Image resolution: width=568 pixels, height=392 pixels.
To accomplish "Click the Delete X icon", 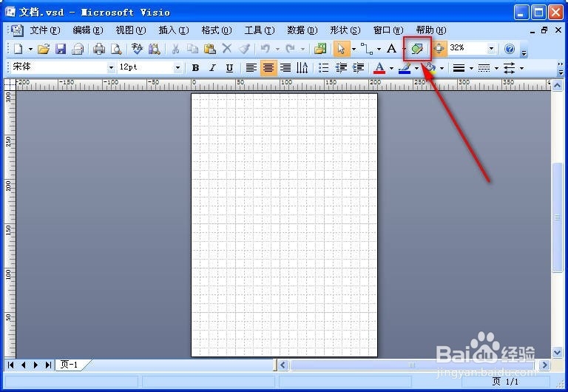I will point(227,49).
